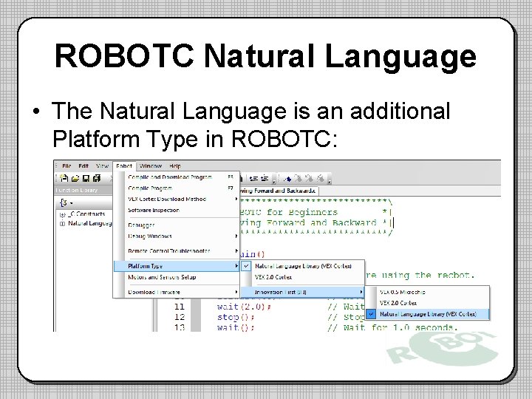The image size is (532, 399).
Task: Open VEX Cortex Download Method submenu
Action: pyautogui.click(x=177, y=199)
